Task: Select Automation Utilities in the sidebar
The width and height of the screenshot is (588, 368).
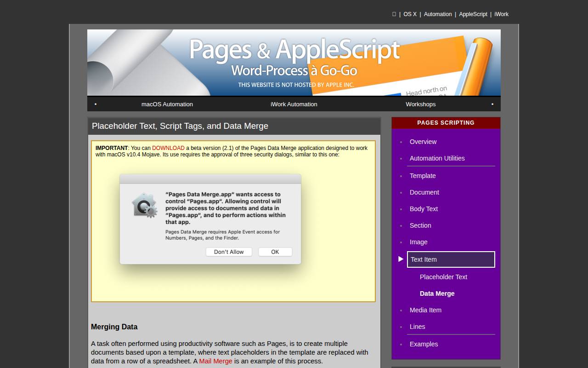Action: [437, 158]
